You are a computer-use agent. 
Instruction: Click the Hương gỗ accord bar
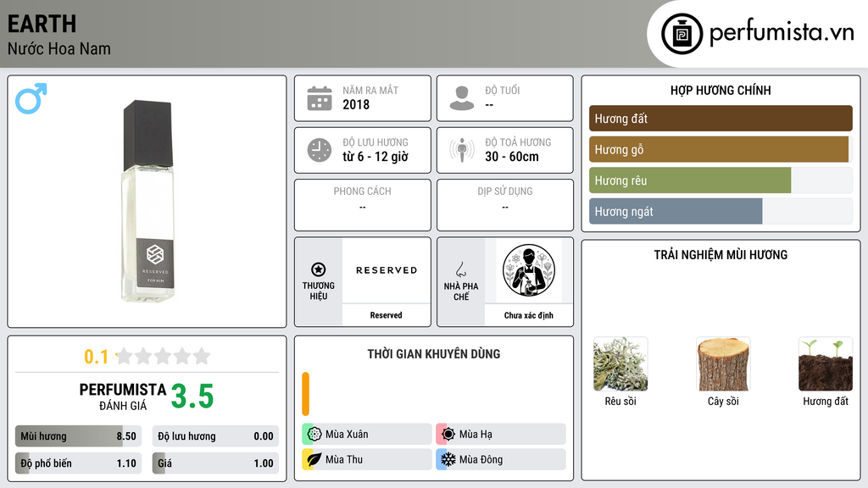point(721,149)
